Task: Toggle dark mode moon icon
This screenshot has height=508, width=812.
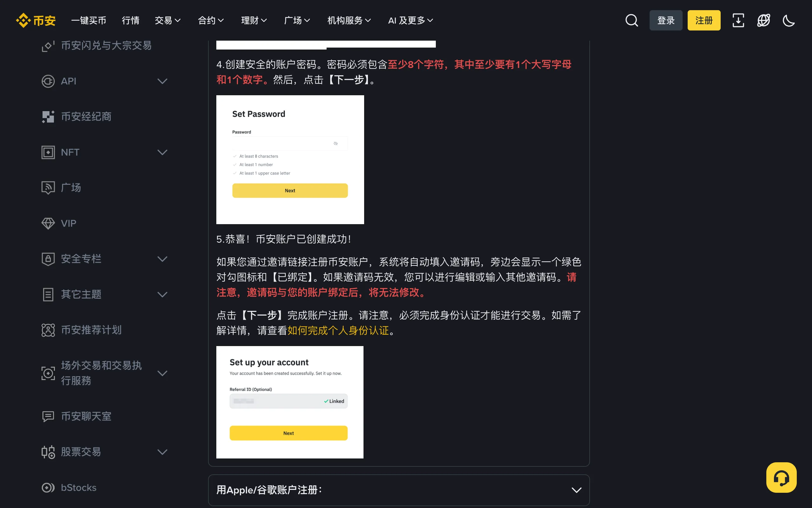Action: pyautogui.click(x=789, y=21)
